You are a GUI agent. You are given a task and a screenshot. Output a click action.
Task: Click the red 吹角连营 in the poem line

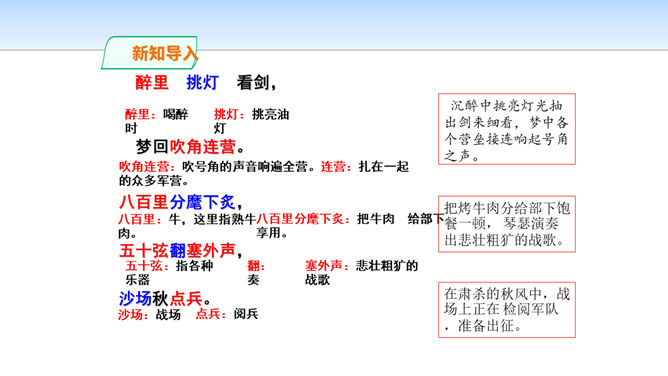click(x=202, y=147)
